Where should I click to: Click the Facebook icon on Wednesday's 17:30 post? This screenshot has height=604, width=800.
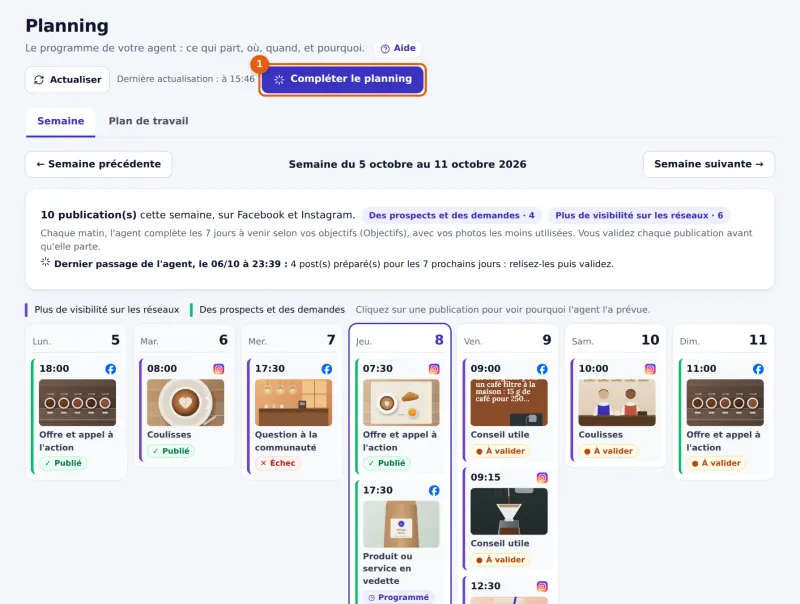(327, 369)
